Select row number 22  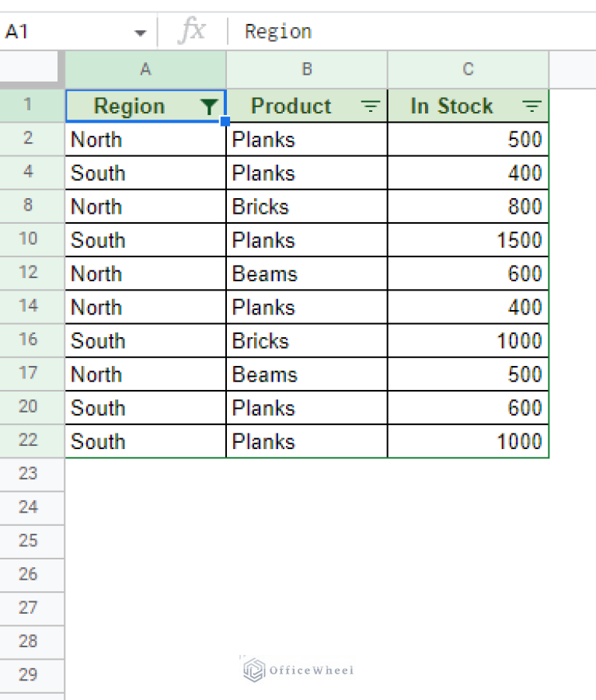tap(31, 441)
